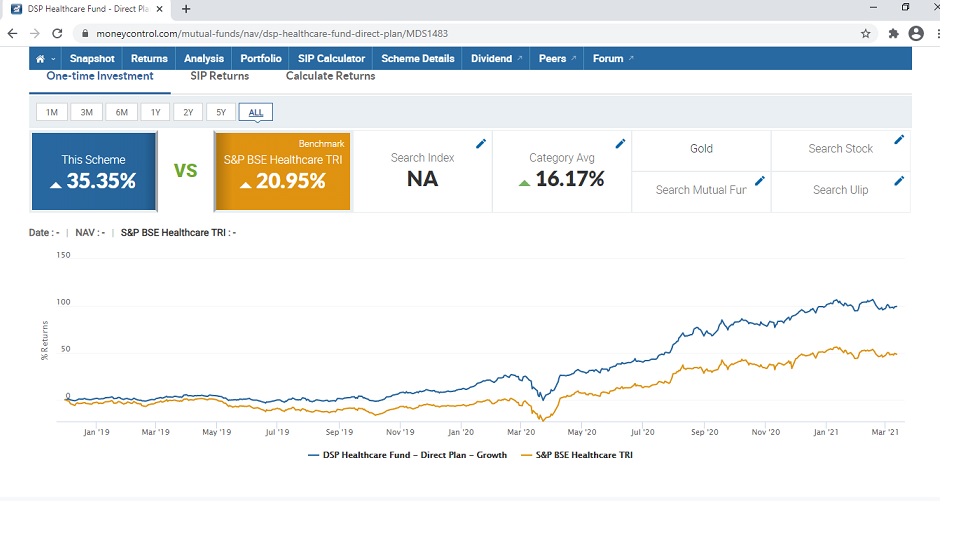Viewport: 957px width, 538px height.
Task: Go back in the browser
Action: coord(12,34)
